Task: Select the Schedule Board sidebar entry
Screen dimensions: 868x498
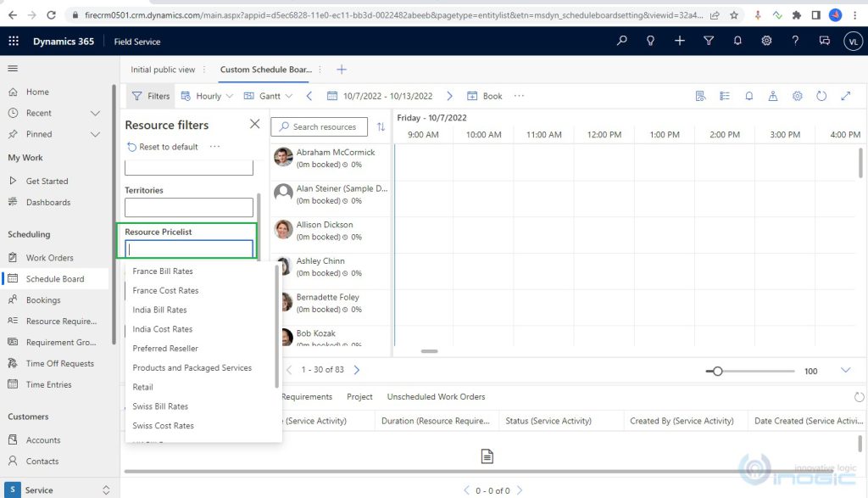Action: point(54,278)
